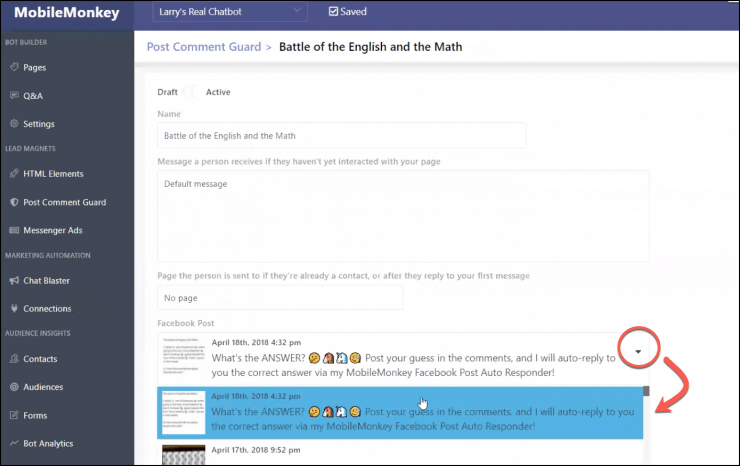The height and width of the screenshot is (466, 740).
Task: Click the Chat Blaster megaphone icon
Action: point(14,280)
